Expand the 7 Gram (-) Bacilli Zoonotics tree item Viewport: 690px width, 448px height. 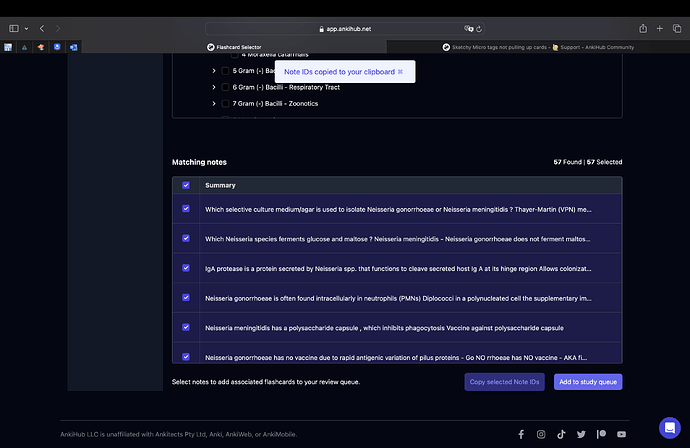click(x=214, y=103)
